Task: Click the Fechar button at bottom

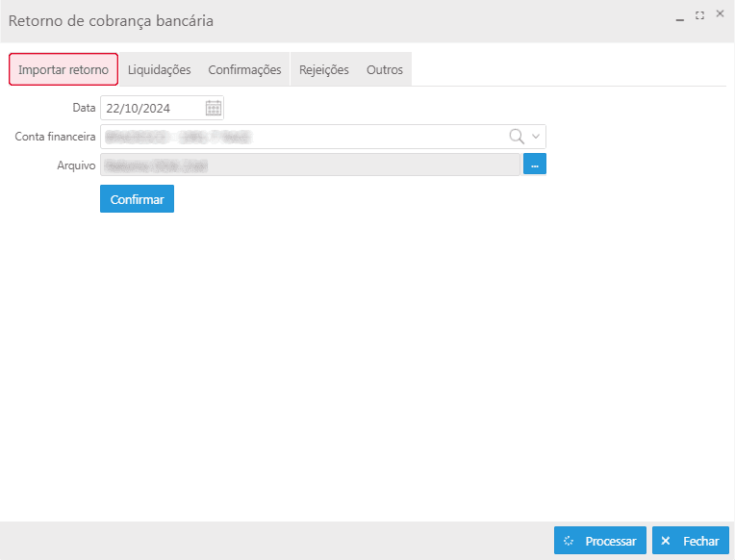Action: pos(690,541)
